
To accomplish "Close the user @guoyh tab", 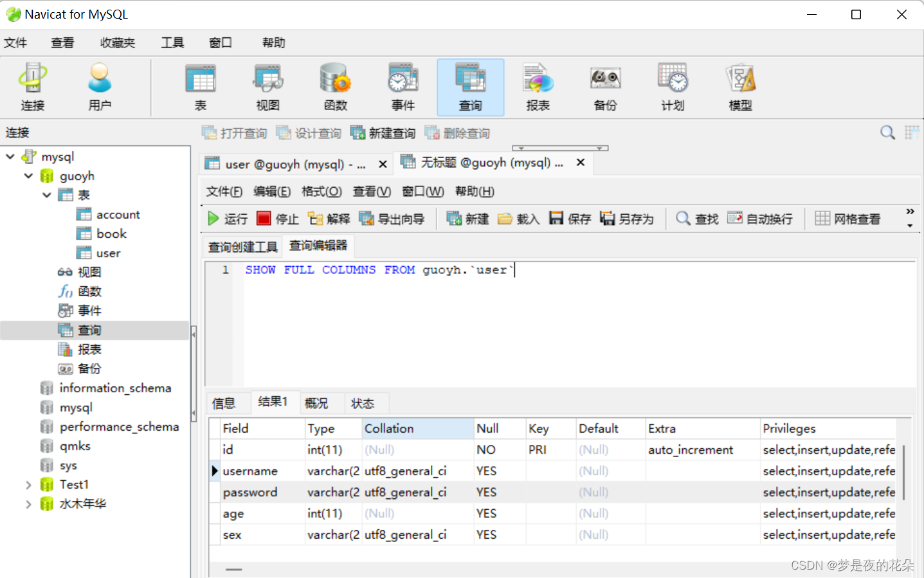I will point(383,164).
